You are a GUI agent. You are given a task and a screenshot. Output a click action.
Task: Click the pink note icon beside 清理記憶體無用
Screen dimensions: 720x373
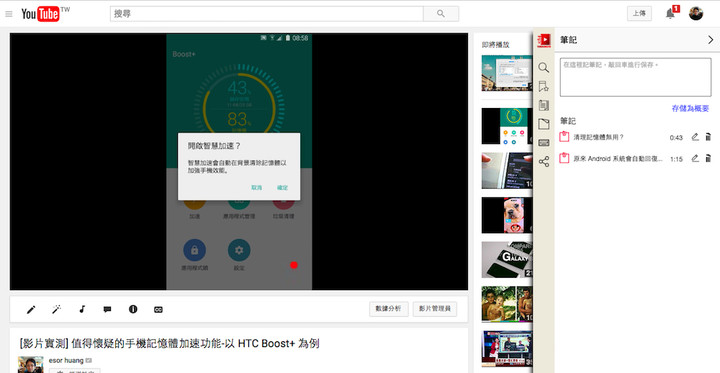click(x=564, y=136)
